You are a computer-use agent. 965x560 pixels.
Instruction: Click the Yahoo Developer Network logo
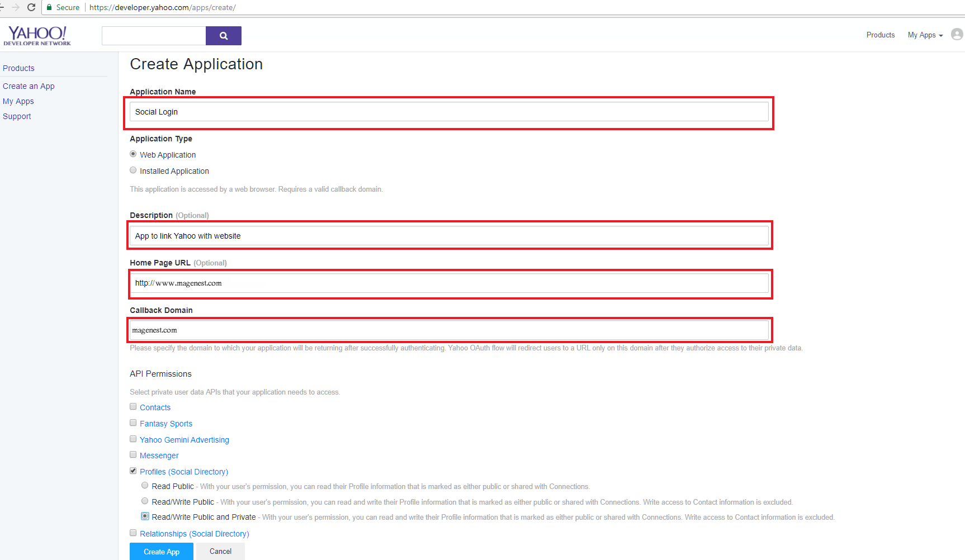[37, 35]
